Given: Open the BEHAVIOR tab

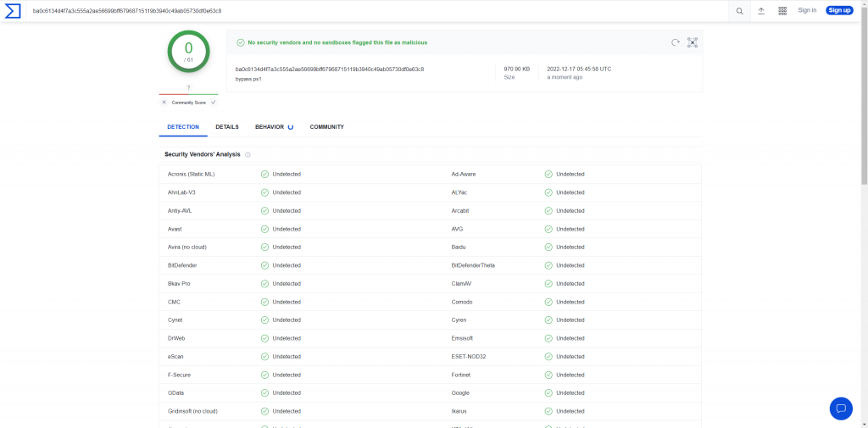Looking at the screenshot, I should coord(274,127).
